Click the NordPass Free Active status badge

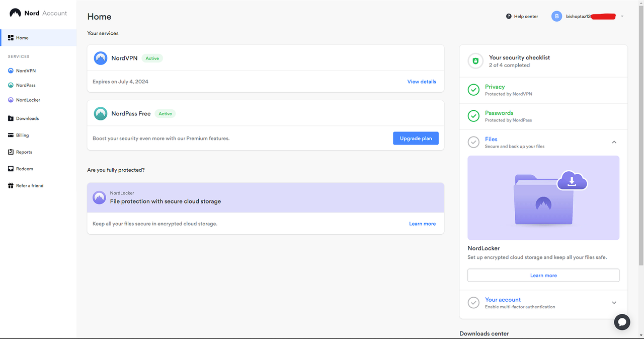point(165,114)
